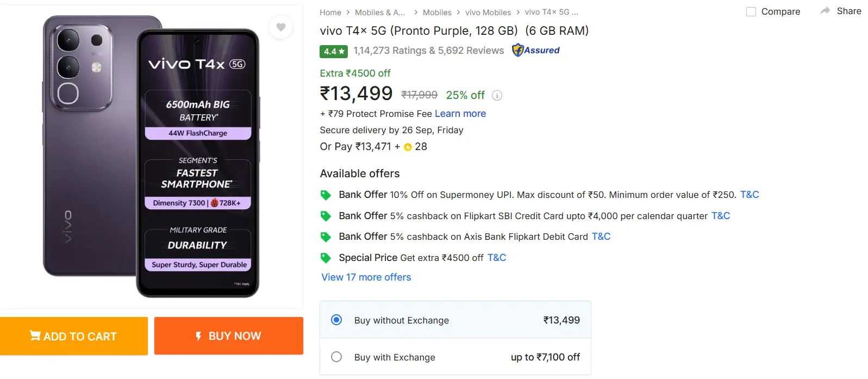Expand View 17 more offers
The image size is (868, 379).
click(x=365, y=277)
